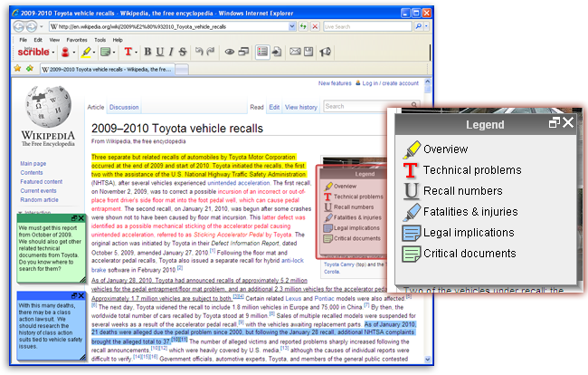The height and width of the screenshot is (375, 588).
Task: Click Technical problems in large Legend
Action: click(472, 170)
